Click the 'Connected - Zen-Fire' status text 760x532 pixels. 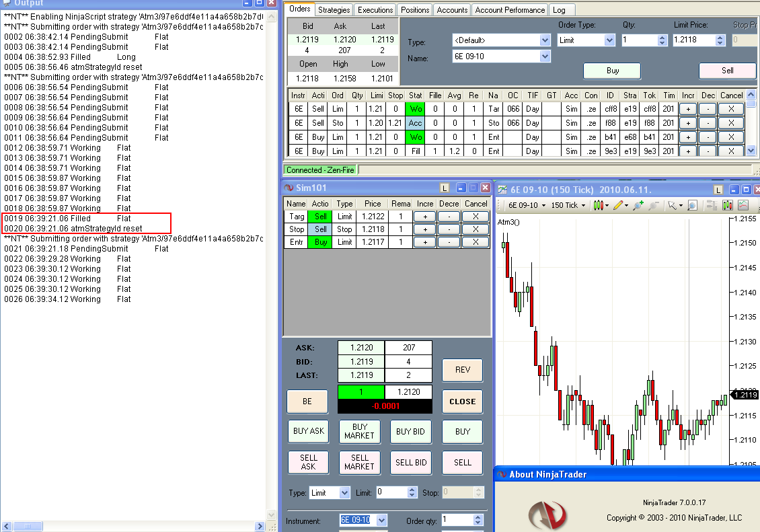(320, 170)
